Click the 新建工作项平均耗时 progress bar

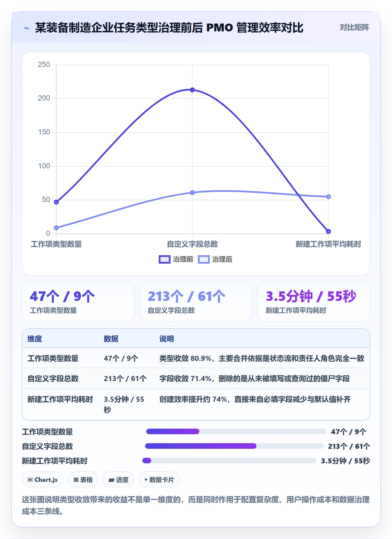coord(229,461)
